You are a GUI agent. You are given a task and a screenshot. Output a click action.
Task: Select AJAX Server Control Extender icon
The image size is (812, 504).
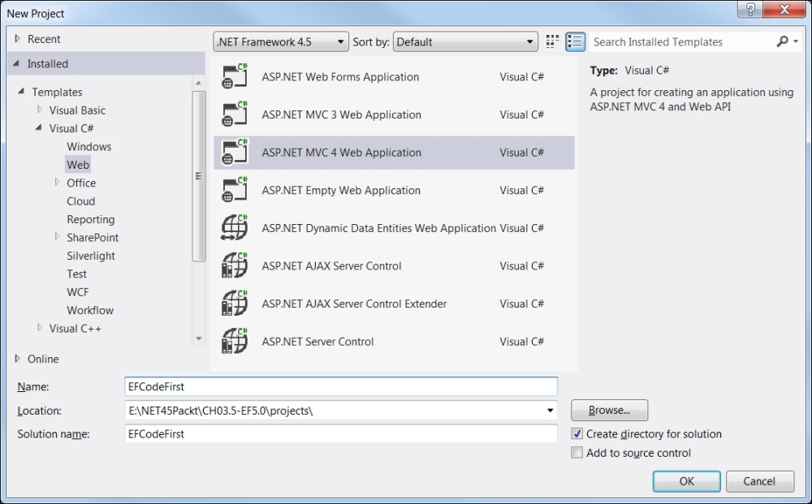pyautogui.click(x=235, y=304)
